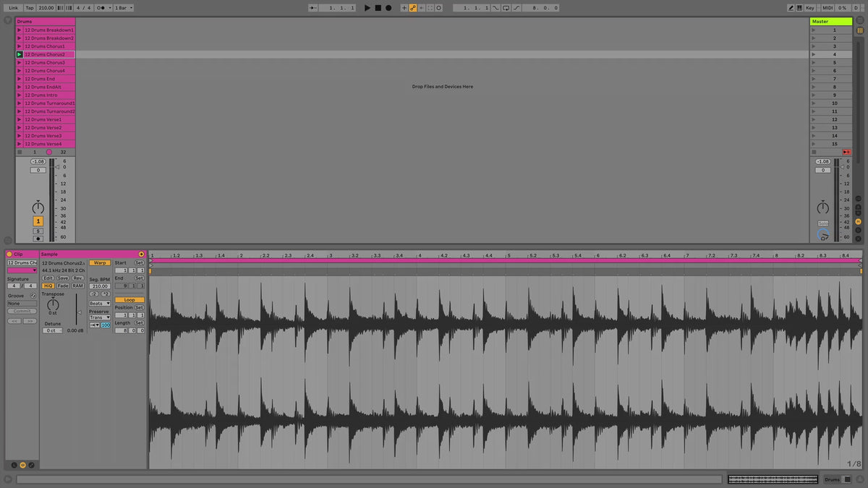Launch Master scene 7
Image resolution: width=868 pixels, height=488 pixels.
click(813, 79)
